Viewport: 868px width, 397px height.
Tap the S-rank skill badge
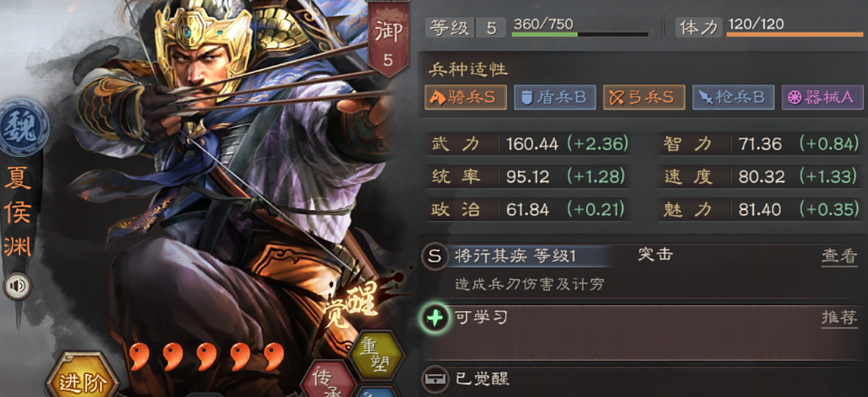(435, 257)
